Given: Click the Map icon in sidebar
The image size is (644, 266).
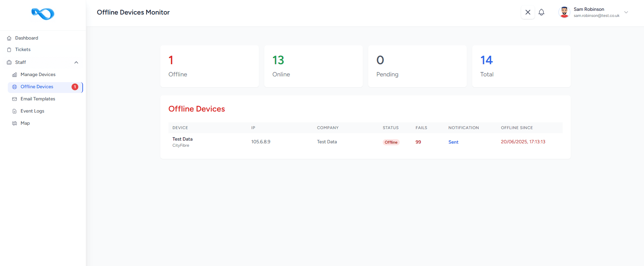Looking at the screenshot, I should [x=15, y=123].
